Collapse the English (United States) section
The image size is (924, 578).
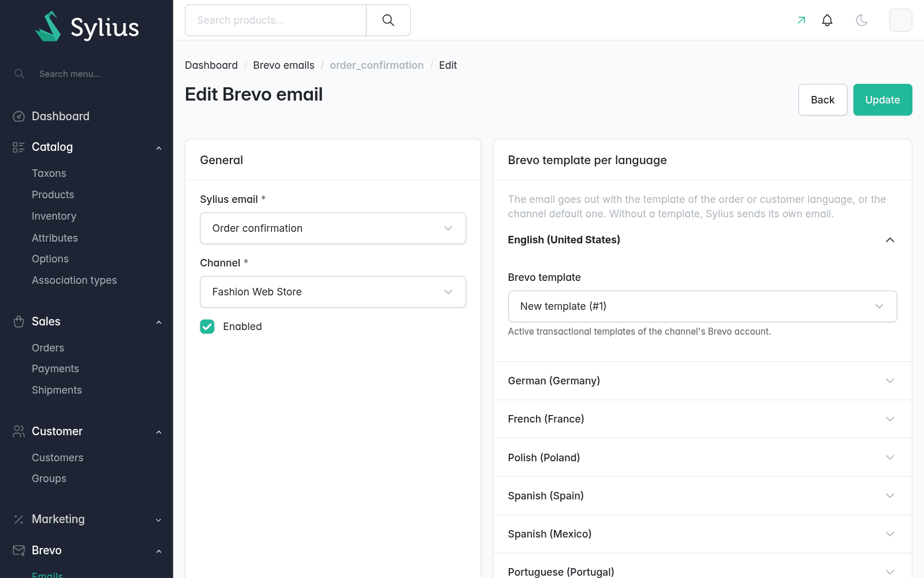[x=702, y=240]
